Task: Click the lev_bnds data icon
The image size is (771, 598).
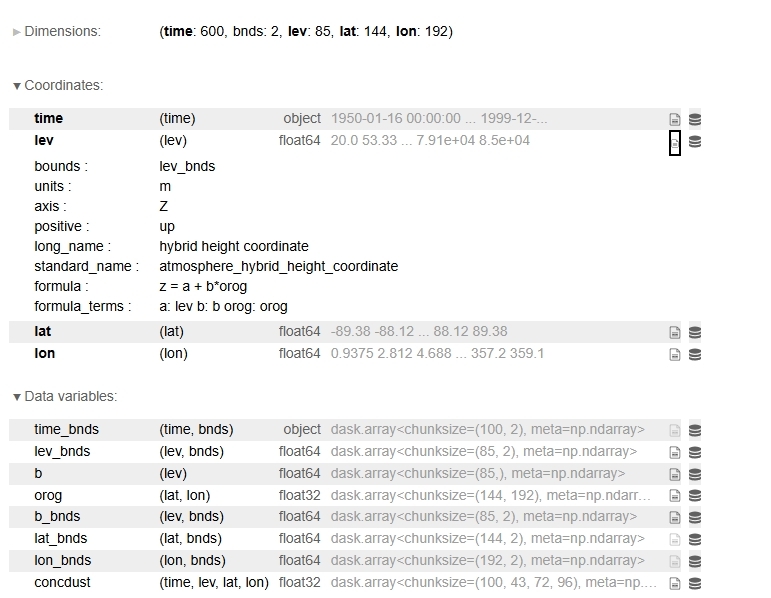Action: [x=695, y=452]
